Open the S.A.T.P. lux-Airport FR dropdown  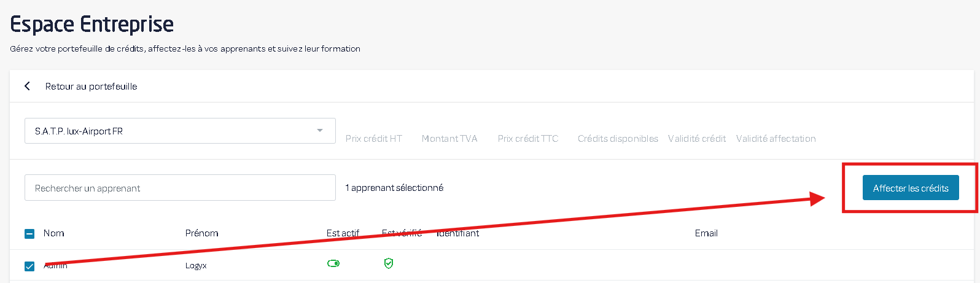click(x=172, y=131)
